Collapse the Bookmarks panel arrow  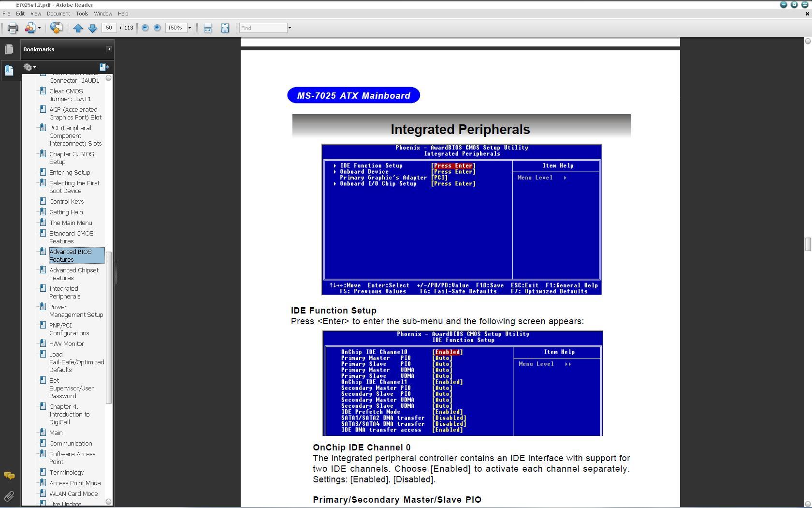109,49
